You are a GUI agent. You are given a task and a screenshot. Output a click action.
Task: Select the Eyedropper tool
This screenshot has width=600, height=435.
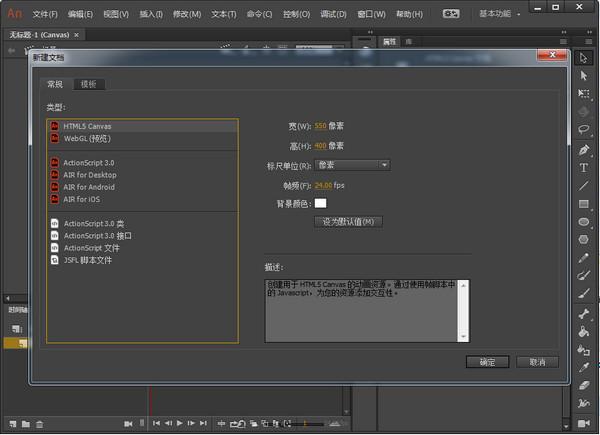(x=583, y=368)
